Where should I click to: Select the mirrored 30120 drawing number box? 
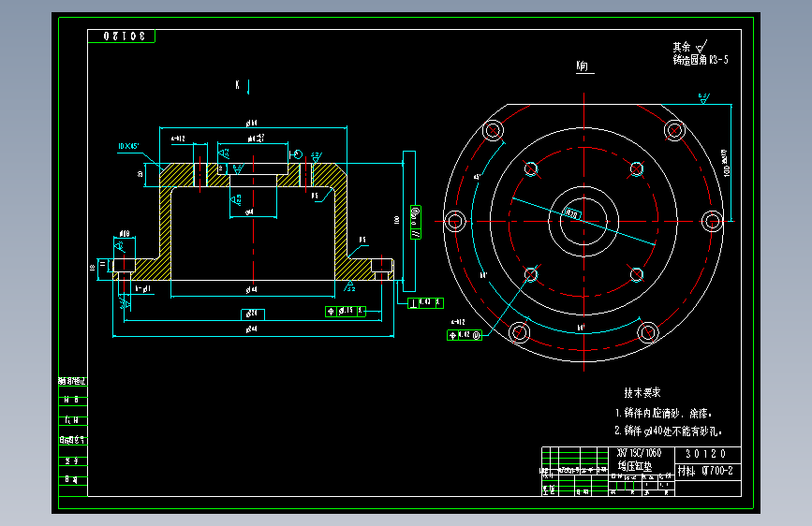coord(121,37)
